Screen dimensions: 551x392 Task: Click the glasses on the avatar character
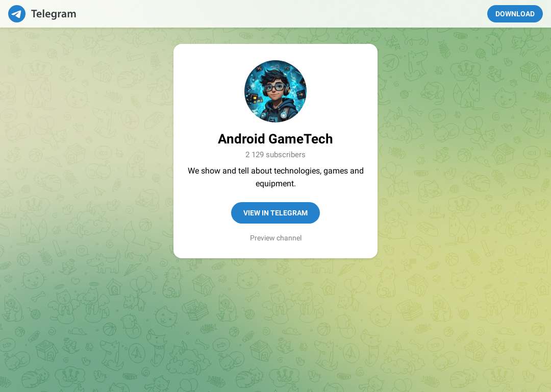pyautogui.click(x=275, y=87)
